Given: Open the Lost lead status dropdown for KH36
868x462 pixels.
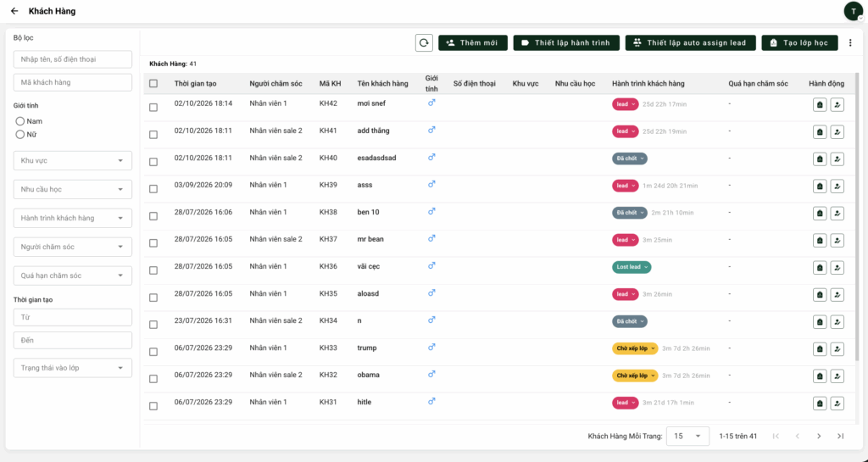Looking at the screenshot, I should (x=632, y=267).
